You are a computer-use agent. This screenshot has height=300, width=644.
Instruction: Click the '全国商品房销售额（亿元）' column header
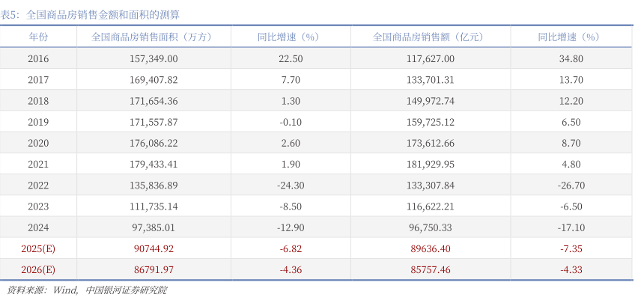(428, 37)
